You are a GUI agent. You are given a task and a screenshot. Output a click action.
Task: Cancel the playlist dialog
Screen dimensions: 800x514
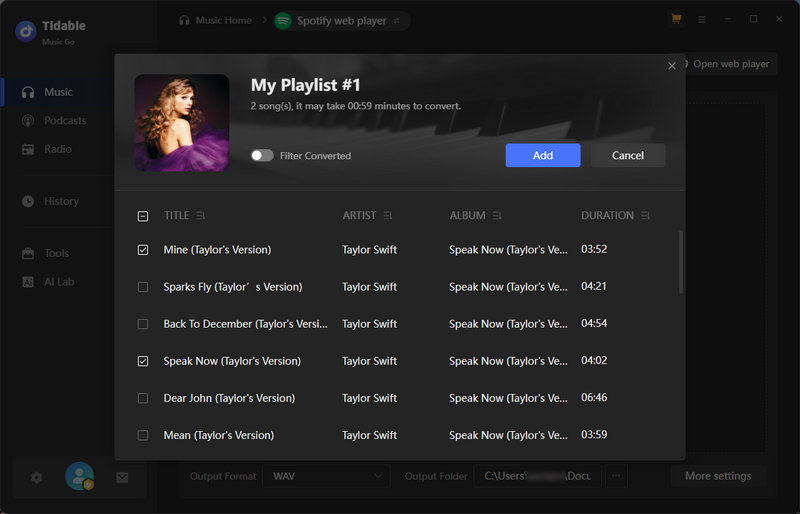(x=628, y=155)
